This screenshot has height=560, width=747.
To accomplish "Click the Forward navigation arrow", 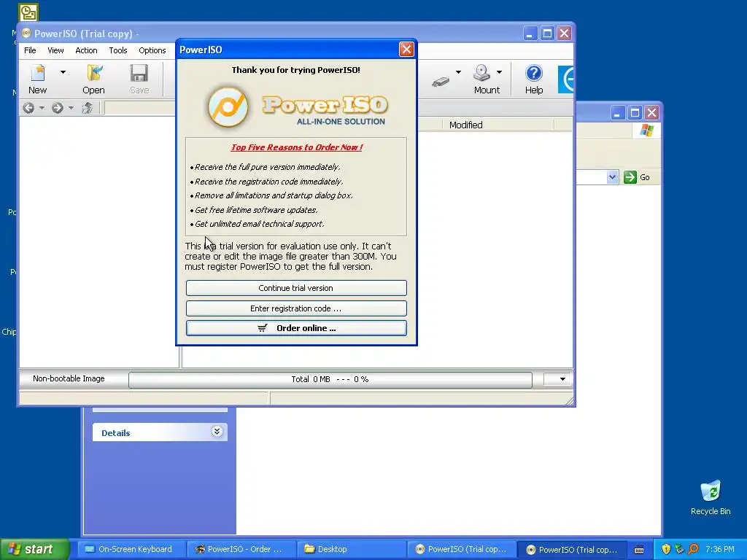I will [x=57, y=108].
